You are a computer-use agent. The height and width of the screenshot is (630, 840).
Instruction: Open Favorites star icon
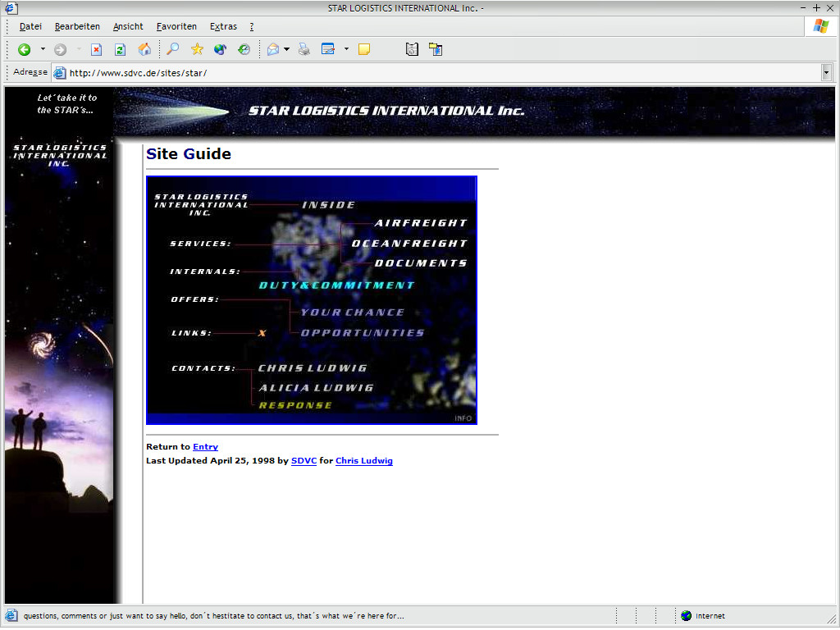click(x=197, y=50)
